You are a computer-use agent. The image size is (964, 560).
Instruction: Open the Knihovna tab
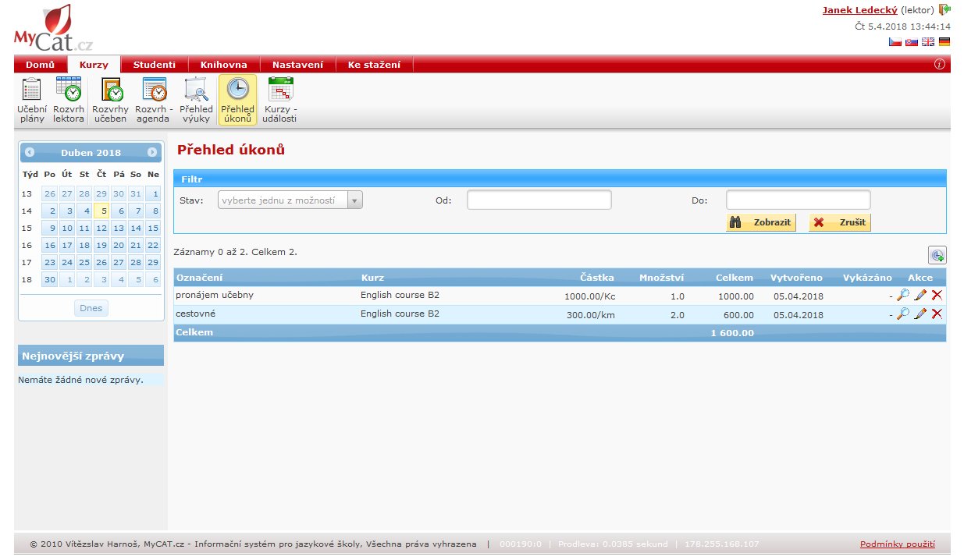coord(223,65)
